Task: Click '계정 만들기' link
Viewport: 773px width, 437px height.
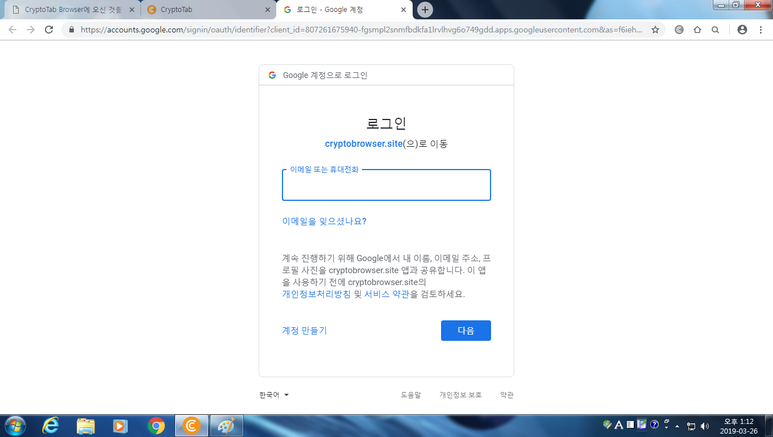Action: (x=304, y=330)
